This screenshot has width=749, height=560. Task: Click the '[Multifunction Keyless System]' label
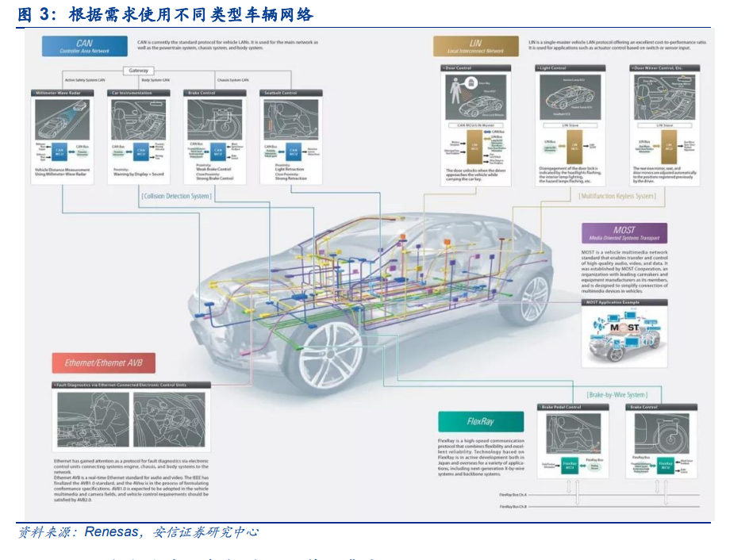[x=617, y=196]
